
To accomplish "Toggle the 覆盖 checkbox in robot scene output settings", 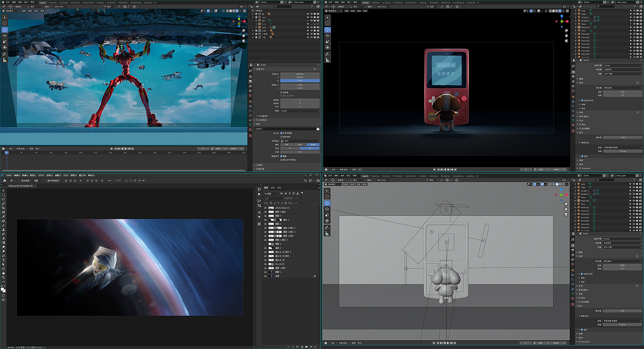I will point(281,156).
